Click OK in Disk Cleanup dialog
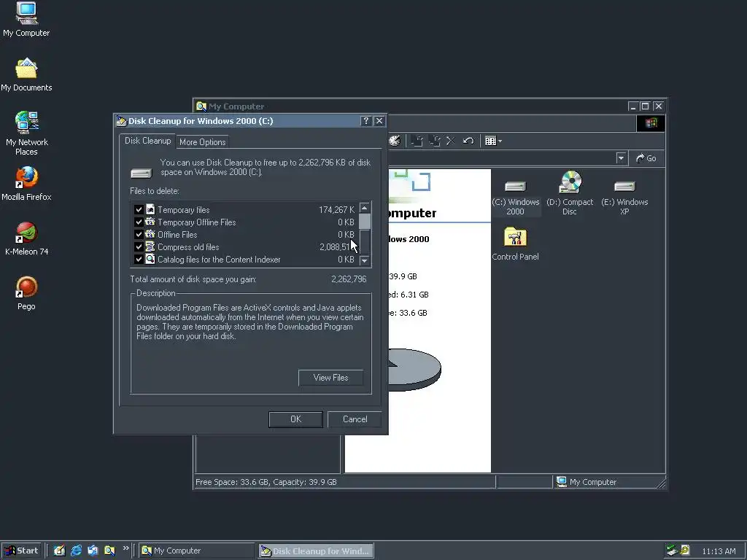 pyautogui.click(x=296, y=419)
